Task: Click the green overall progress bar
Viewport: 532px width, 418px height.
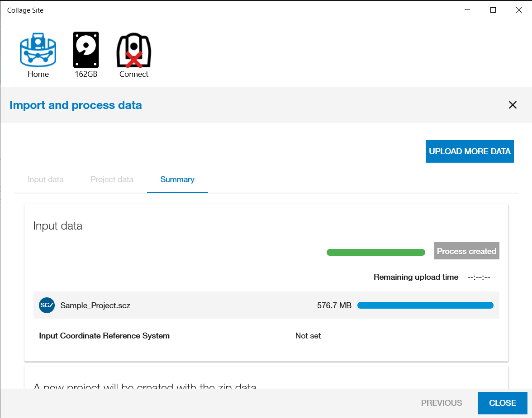Action: (375, 252)
